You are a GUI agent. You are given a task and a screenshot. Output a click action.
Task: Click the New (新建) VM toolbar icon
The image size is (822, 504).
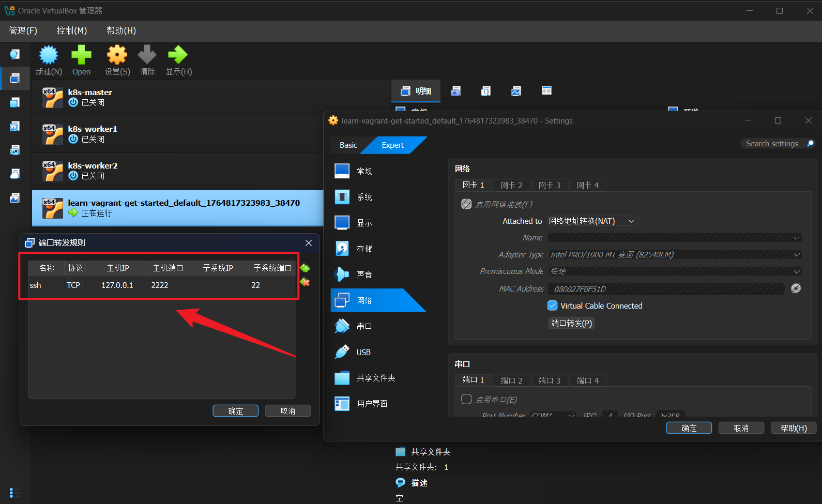49,55
